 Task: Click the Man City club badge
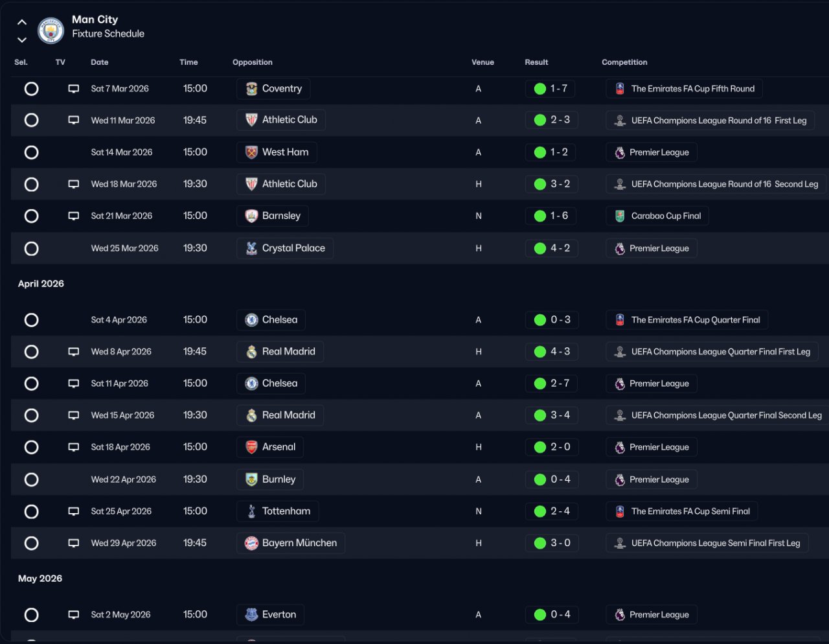tap(51, 30)
